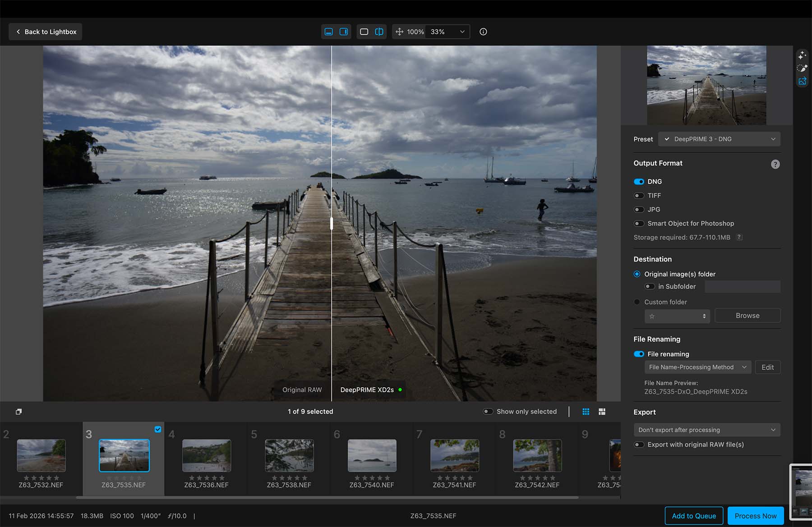Screen dimensions: 812x527
Task: Go Back to Lightbox
Action: [x=46, y=32]
